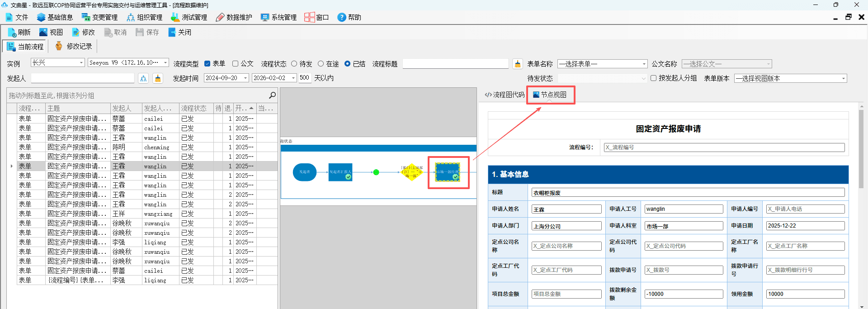Select the highlighted workflow node in the diagram
Screen dimensions: 868x309
(x=448, y=172)
